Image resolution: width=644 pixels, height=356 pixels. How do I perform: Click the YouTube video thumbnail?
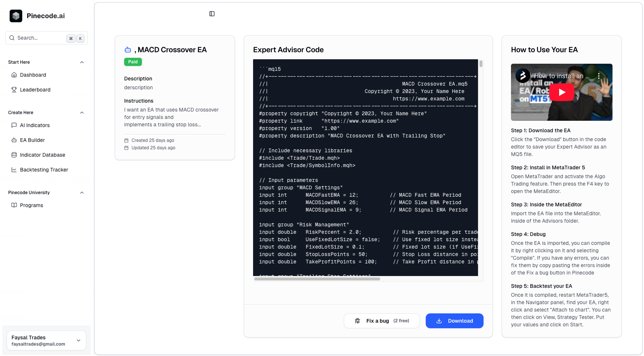(x=562, y=92)
